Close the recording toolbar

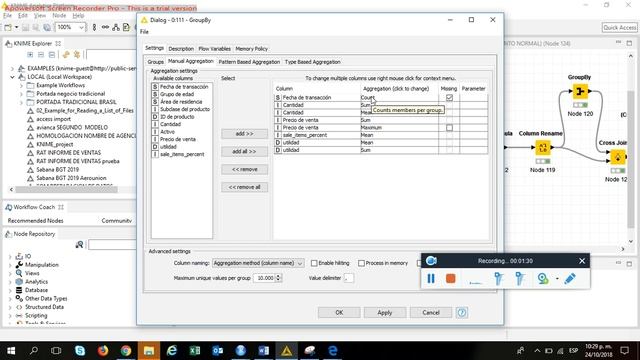pos(582,261)
